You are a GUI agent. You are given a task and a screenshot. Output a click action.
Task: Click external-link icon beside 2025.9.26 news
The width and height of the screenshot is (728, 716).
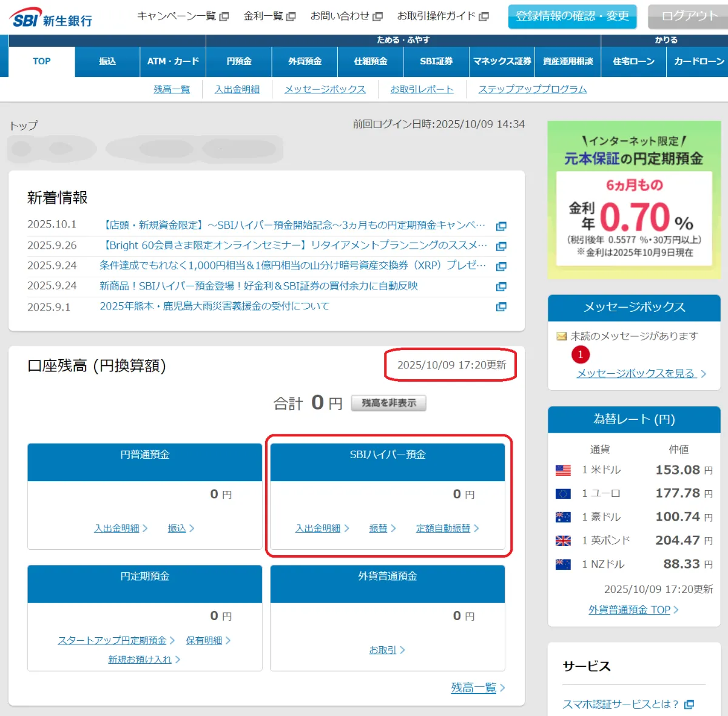point(501,246)
